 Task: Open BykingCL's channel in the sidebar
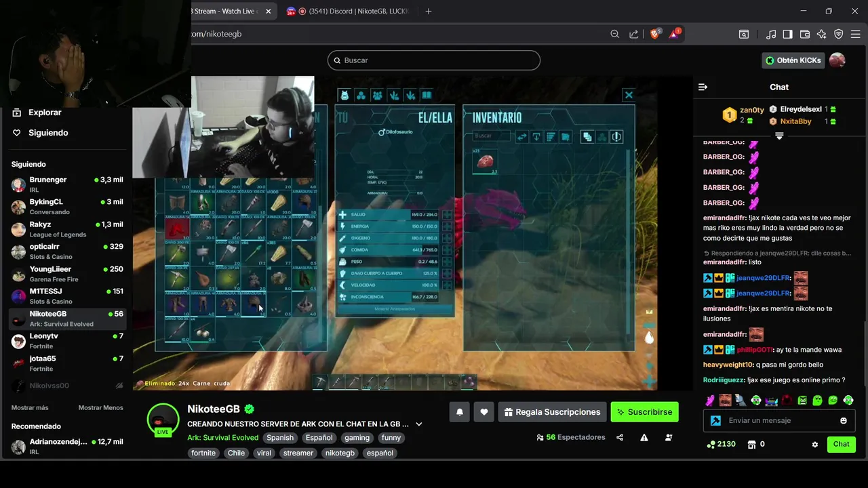click(x=67, y=207)
